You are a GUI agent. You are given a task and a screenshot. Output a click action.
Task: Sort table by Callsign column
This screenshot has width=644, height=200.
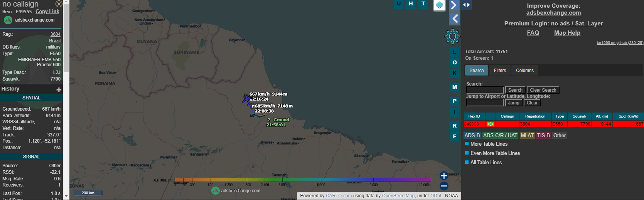(507, 116)
